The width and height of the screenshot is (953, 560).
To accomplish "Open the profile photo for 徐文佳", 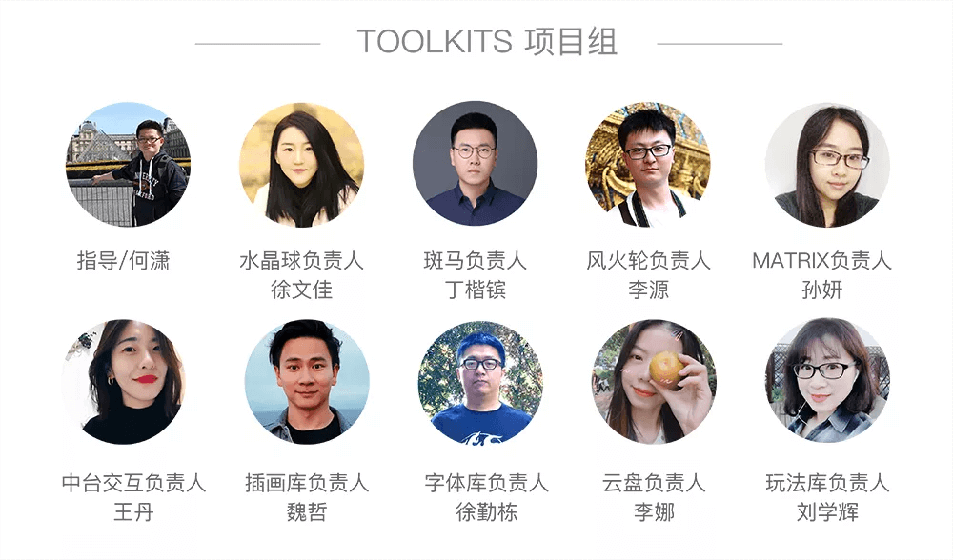I will pyautogui.click(x=301, y=164).
